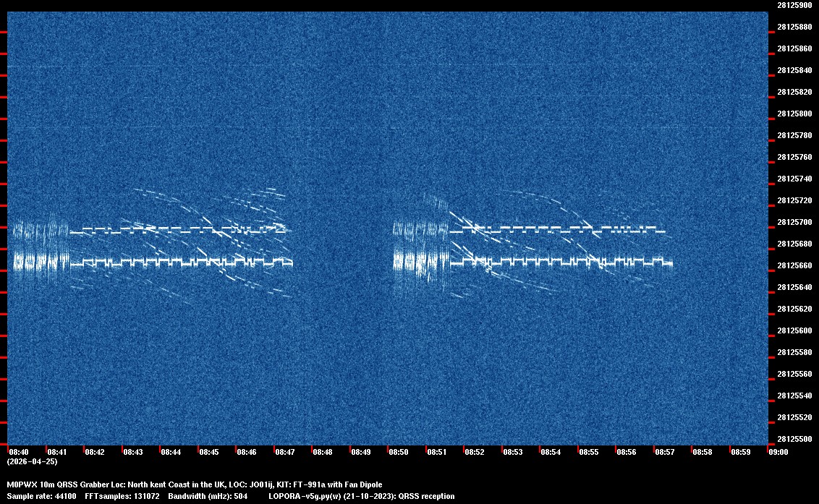This screenshot has height=504, width=819.
Task: Select the 28125880 frequency label
Action: pos(794,27)
